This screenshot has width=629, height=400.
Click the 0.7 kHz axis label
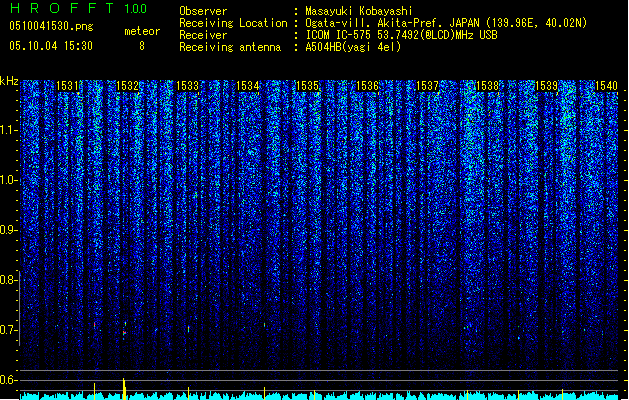8,330
